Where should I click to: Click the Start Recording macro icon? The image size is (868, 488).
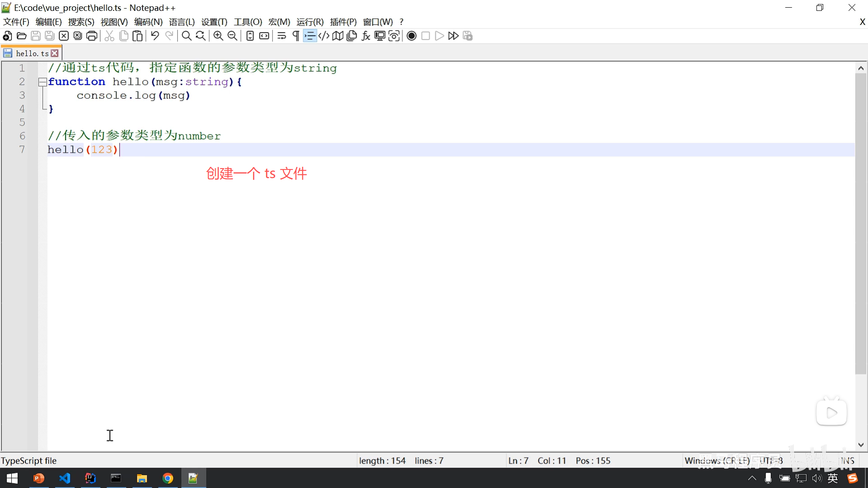(x=411, y=36)
